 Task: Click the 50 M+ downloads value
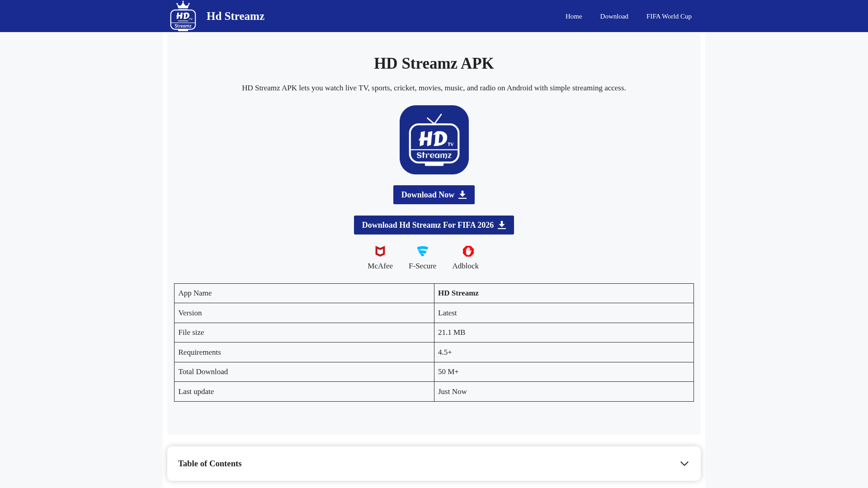tap(448, 372)
